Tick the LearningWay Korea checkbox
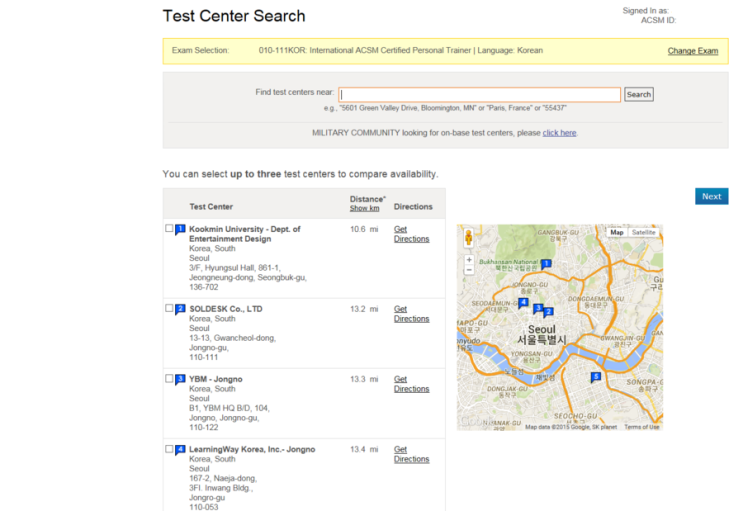Viewport: 743px width, 511px height. coord(169,449)
